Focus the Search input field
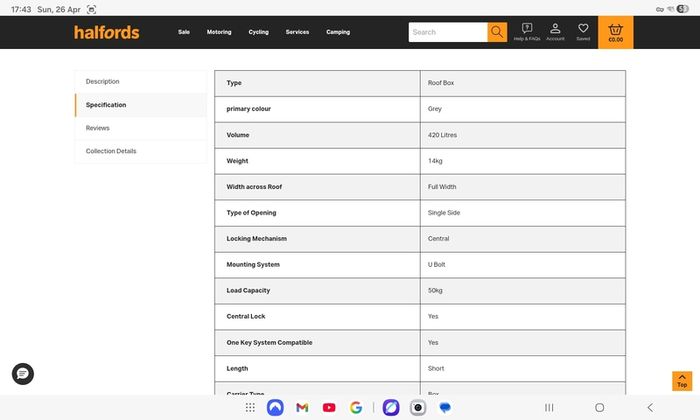Screen dimensions: 700x420 (x=448, y=32)
